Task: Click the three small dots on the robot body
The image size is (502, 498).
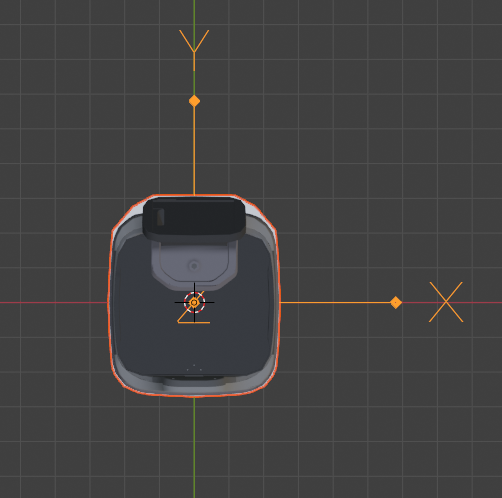Action: point(194,368)
